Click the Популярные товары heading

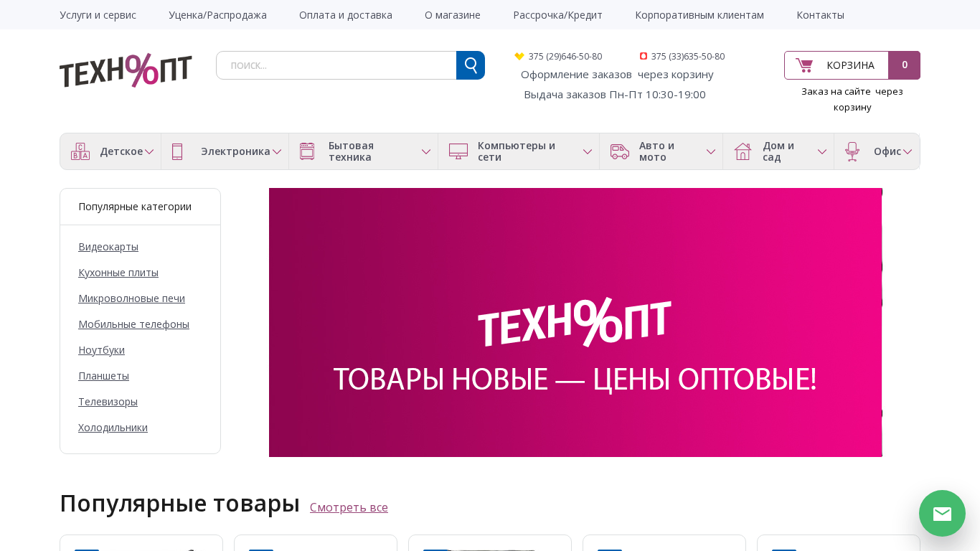coord(179,503)
